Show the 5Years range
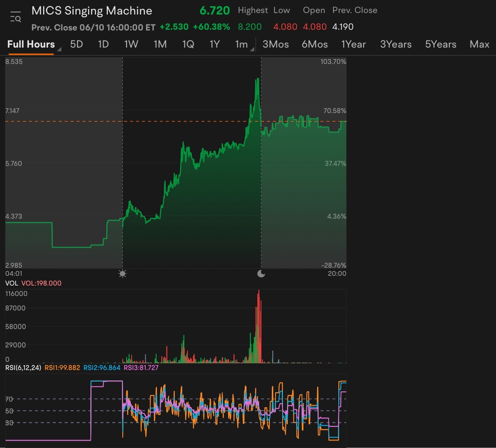Screen dimensions: 496x448 441,44
